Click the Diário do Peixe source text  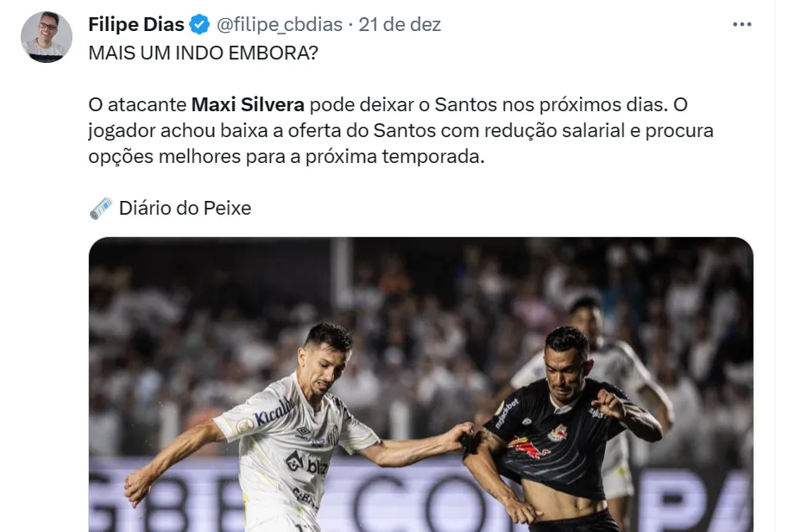(x=185, y=208)
